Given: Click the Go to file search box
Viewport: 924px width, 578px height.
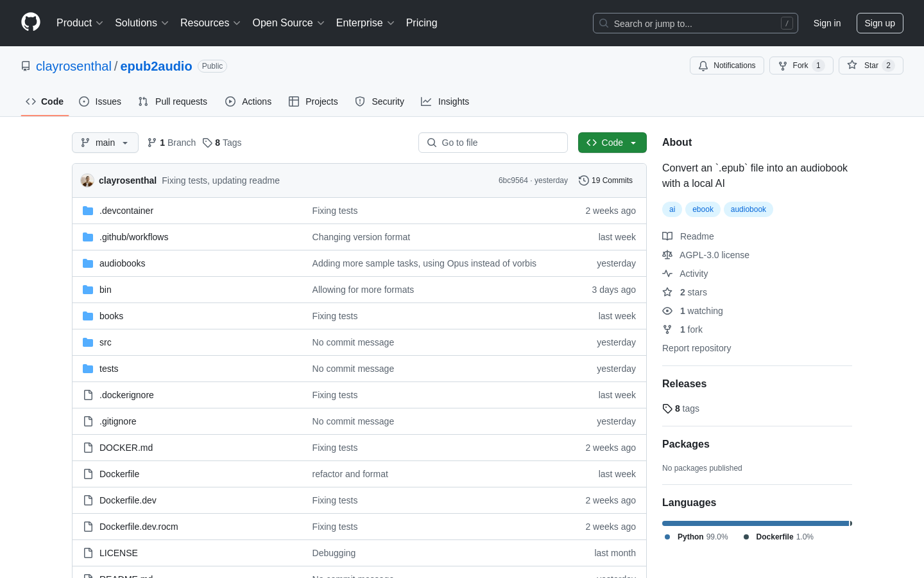Looking at the screenshot, I should (x=493, y=143).
